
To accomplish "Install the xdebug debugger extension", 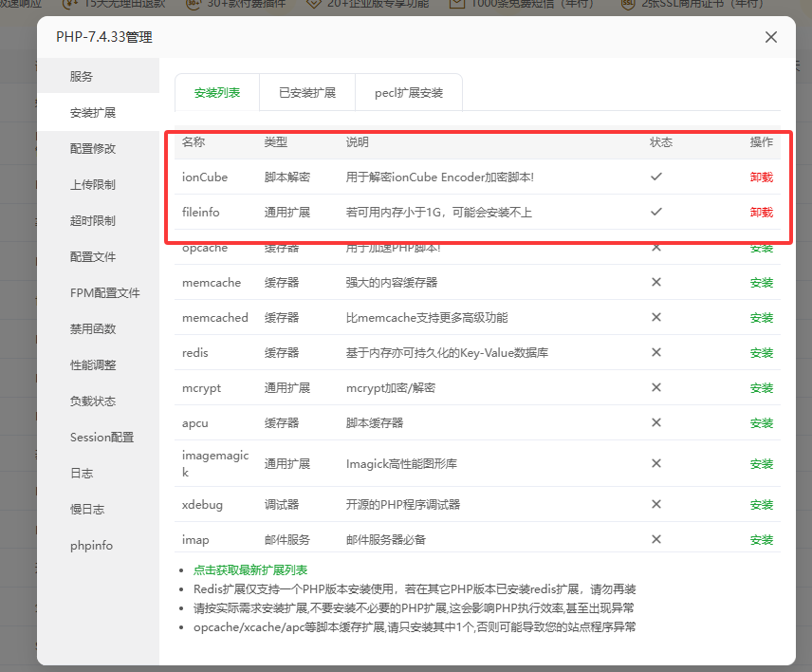I will click(761, 504).
